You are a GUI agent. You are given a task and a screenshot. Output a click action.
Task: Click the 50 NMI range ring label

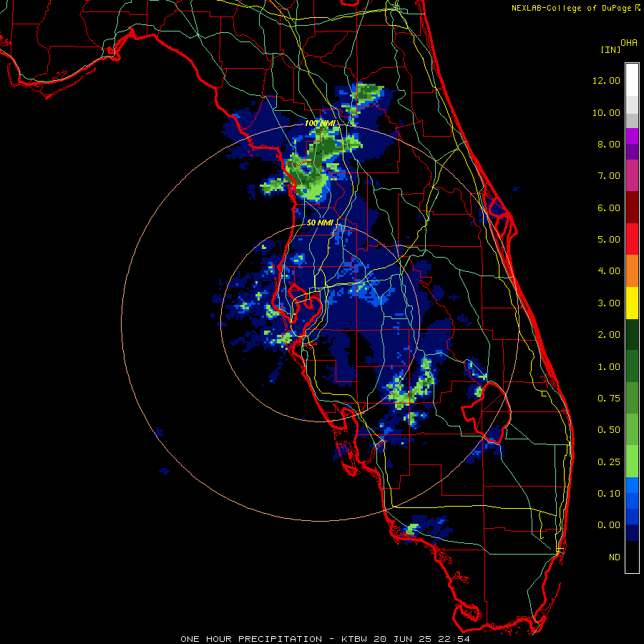[320, 223]
